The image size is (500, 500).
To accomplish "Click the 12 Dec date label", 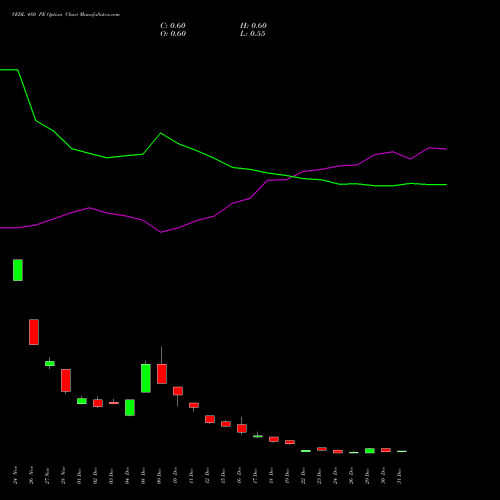I will [207, 476].
